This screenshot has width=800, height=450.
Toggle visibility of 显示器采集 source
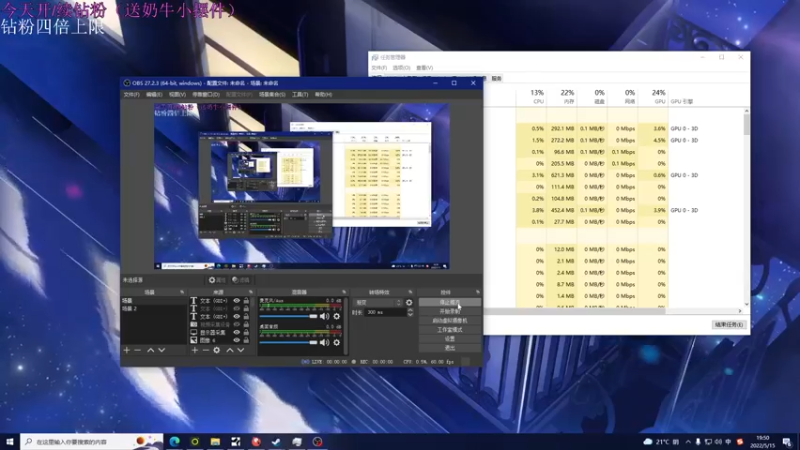[x=237, y=332]
